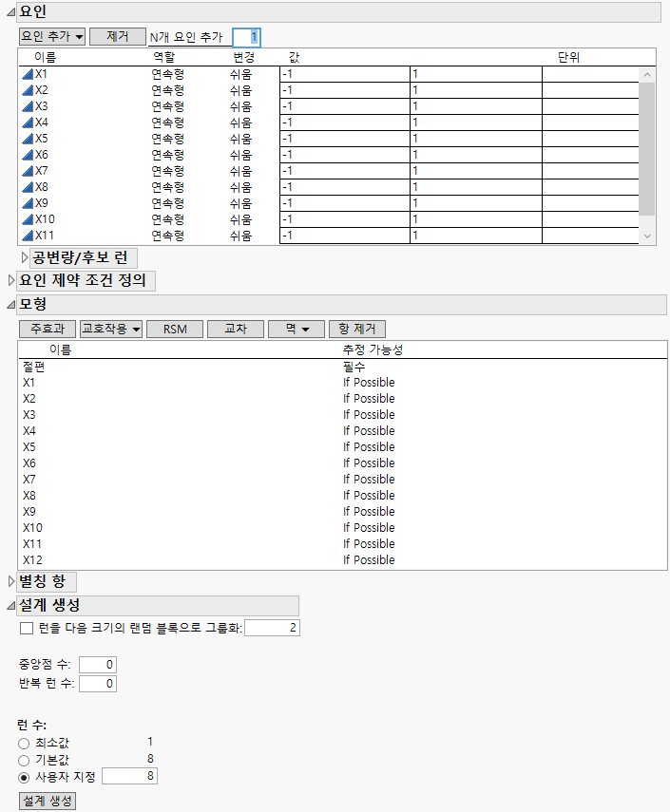Click the 주효과 button
The image size is (670, 812).
(x=48, y=329)
